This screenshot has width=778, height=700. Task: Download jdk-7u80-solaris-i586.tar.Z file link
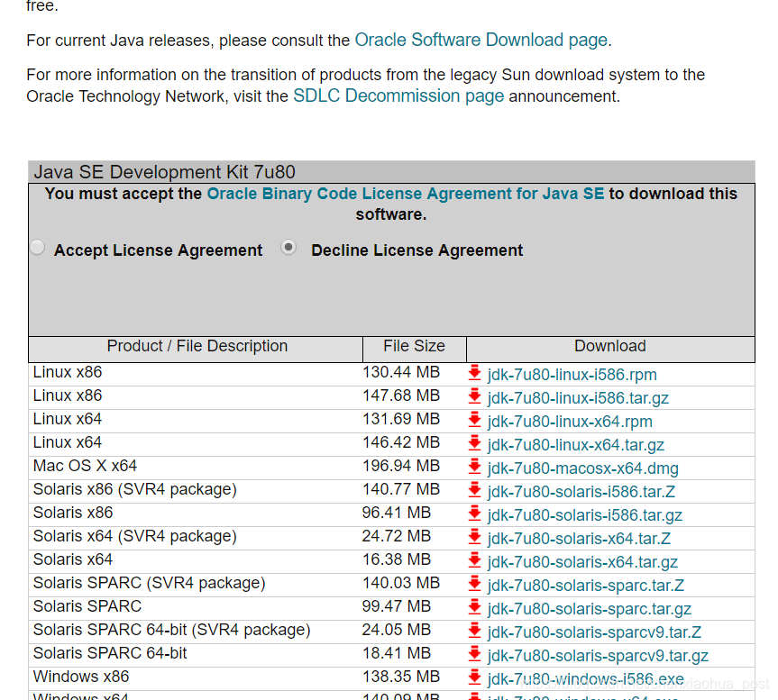581,492
